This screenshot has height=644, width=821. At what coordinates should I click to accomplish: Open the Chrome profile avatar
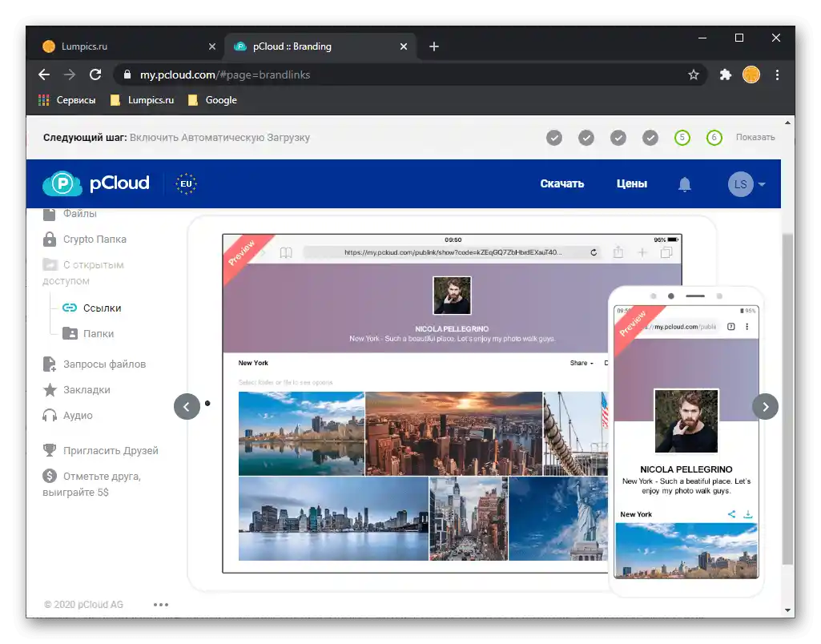(751, 74)
